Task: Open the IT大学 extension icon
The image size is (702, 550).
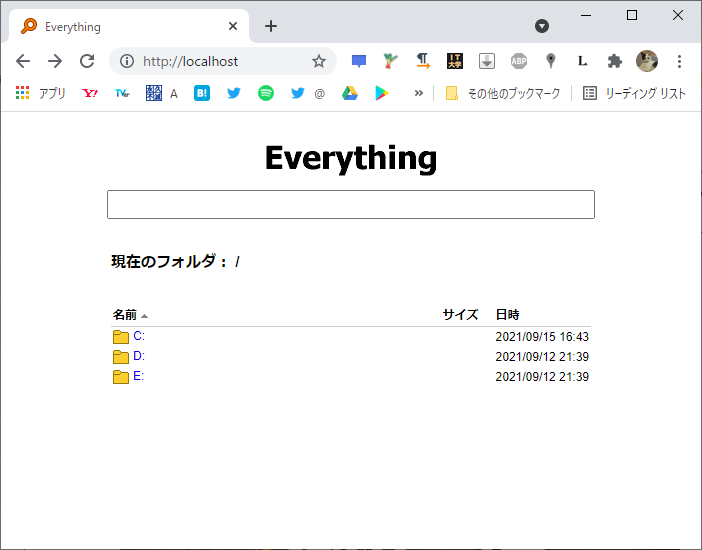Action: pos(455,61)
